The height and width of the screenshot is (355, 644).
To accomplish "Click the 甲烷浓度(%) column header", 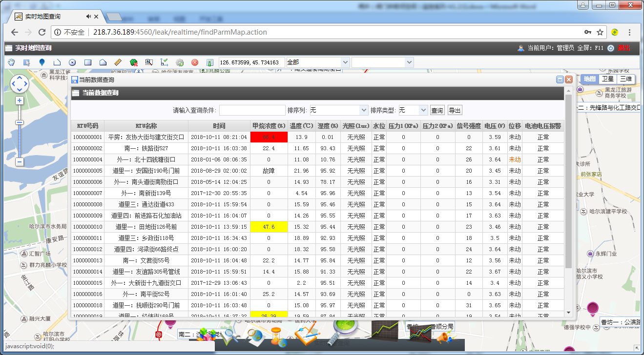I will pyautogui.click(x=269, y=126).
